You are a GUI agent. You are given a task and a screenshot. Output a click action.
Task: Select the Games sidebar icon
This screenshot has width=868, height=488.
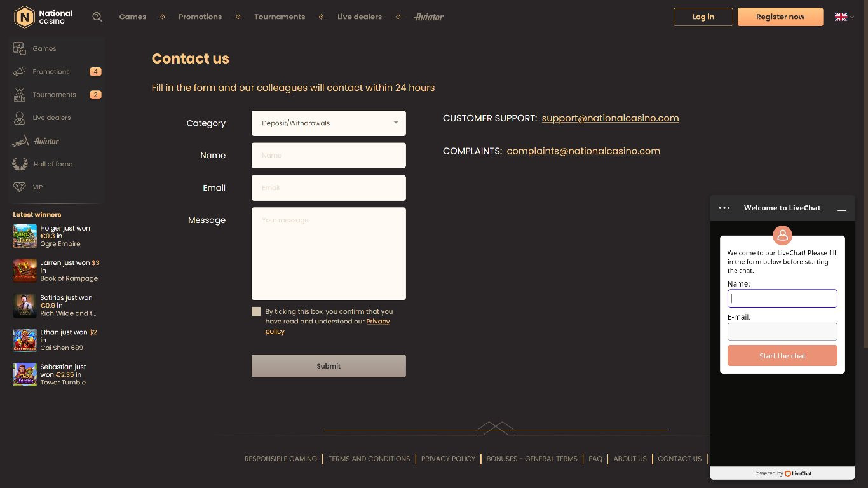20,48
